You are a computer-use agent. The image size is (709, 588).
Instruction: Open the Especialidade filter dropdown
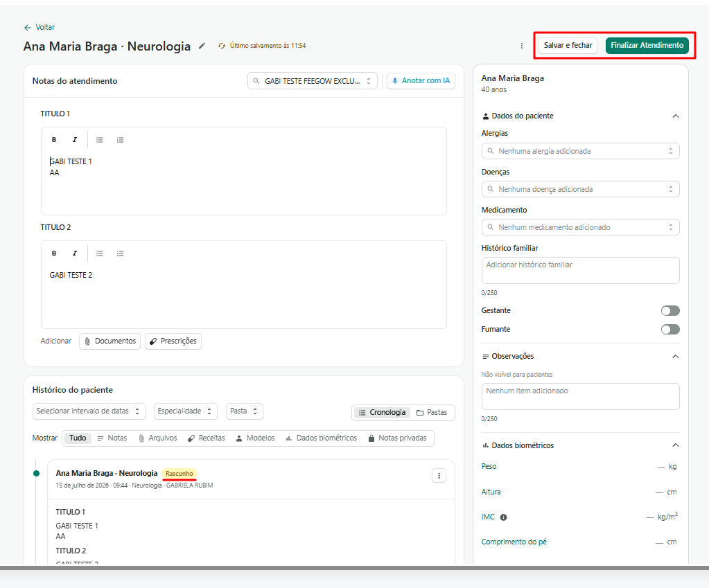tap(185, 411)
